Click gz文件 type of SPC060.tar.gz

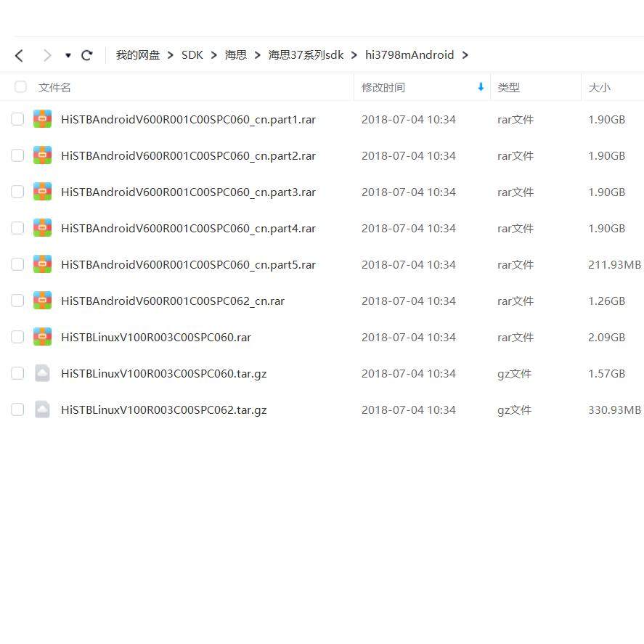[x=514, y=374]
